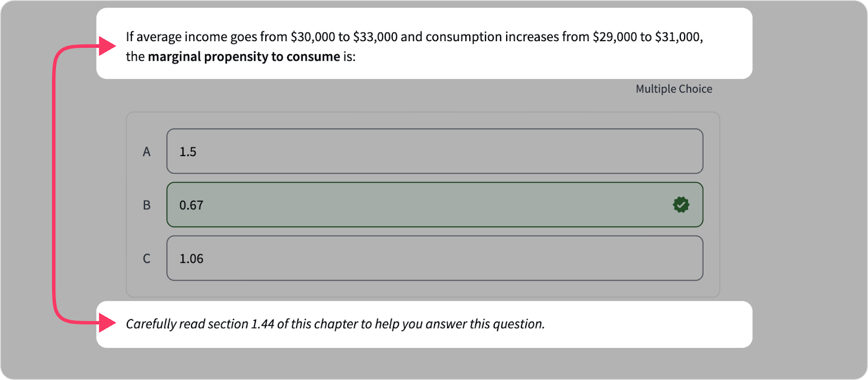Click the bold "marginal propensity to consume" term
The height and width of the screenshot is (380, 868).
click(244, 56)
